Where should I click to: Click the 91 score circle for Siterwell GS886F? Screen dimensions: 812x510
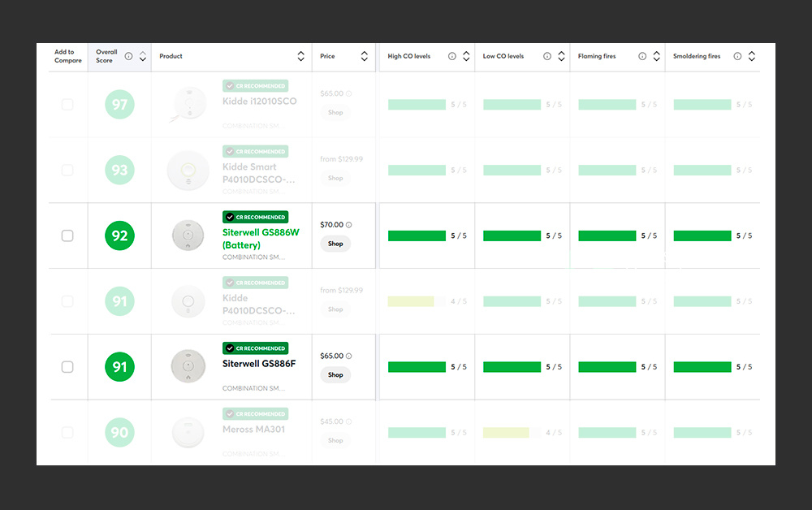point(119,366)
